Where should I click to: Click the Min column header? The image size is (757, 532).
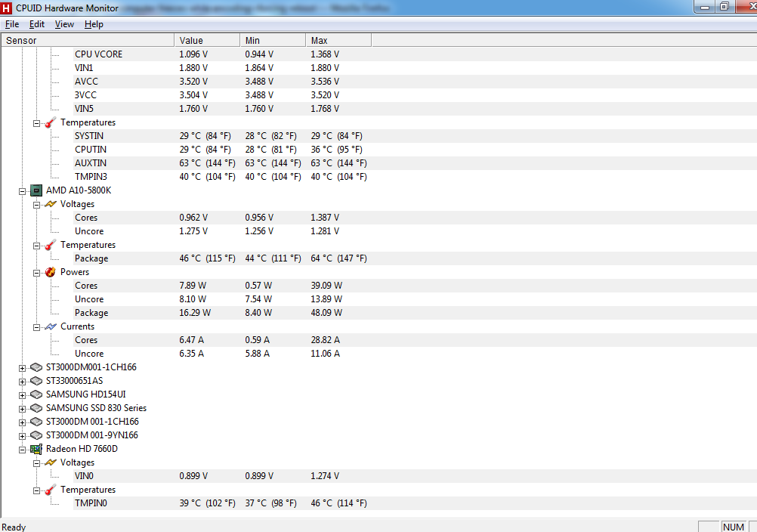click(273, 41)
